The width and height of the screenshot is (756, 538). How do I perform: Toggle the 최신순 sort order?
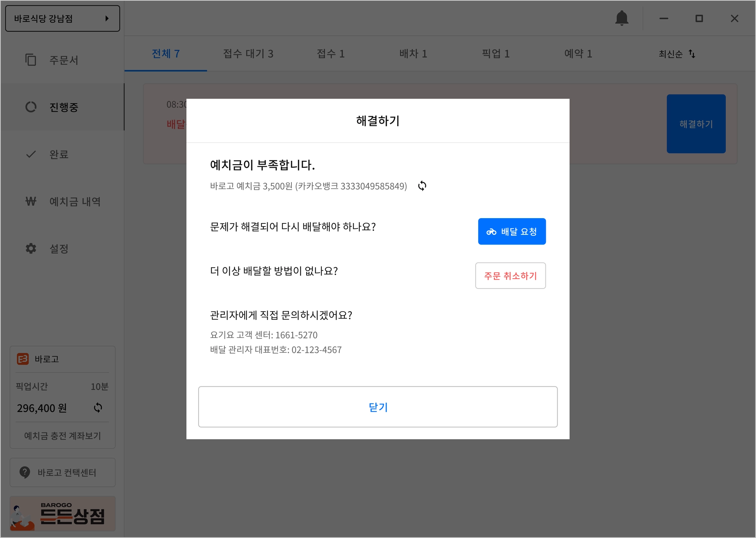pyautogui.click(x=677, y=54)
